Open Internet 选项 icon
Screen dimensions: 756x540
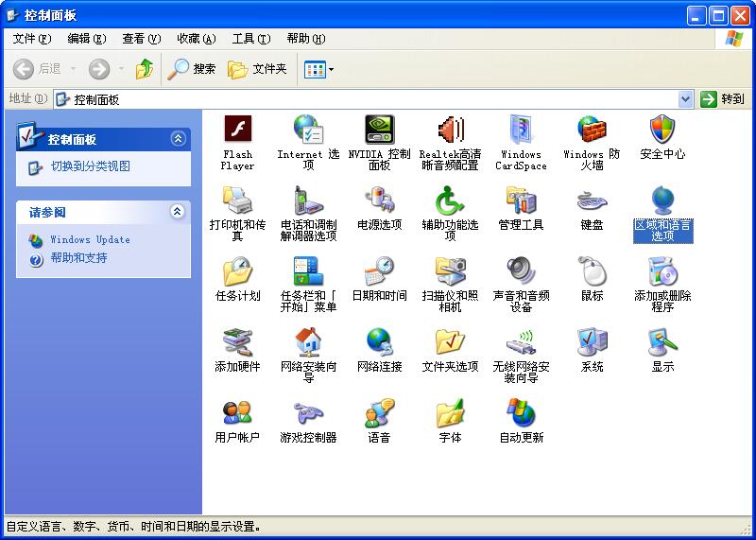(x=308, y=130)
